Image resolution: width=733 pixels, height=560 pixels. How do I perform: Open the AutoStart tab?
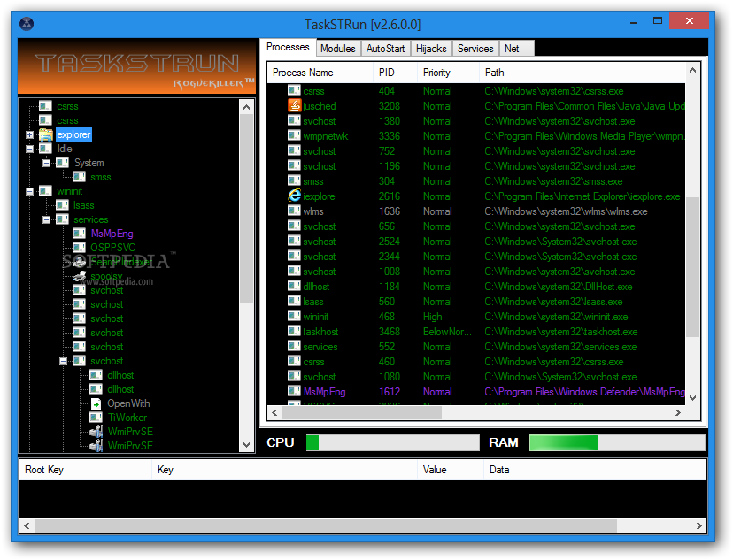(386, 49)
